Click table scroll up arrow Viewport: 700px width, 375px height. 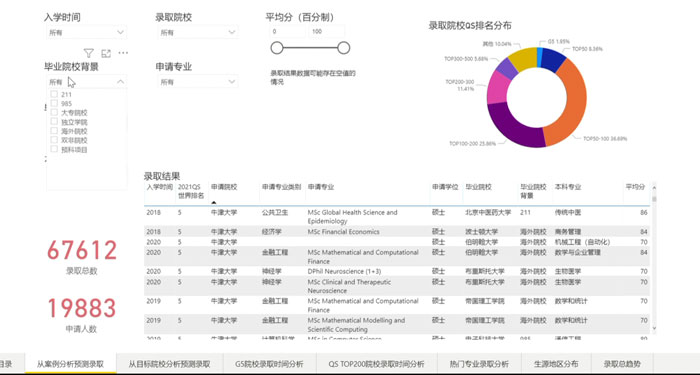(x=654, y=188)
